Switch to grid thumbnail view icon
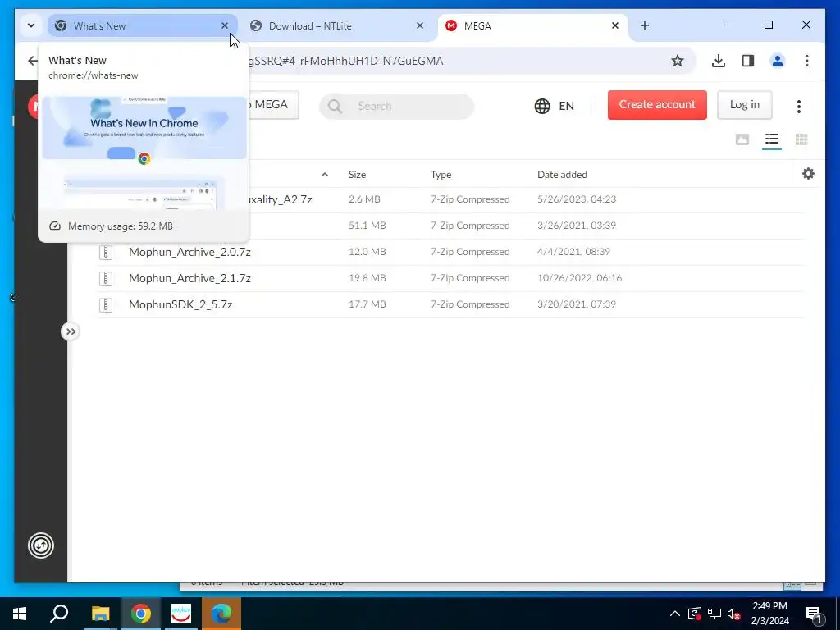Screen dimensions: 840x630 (801, 139)
